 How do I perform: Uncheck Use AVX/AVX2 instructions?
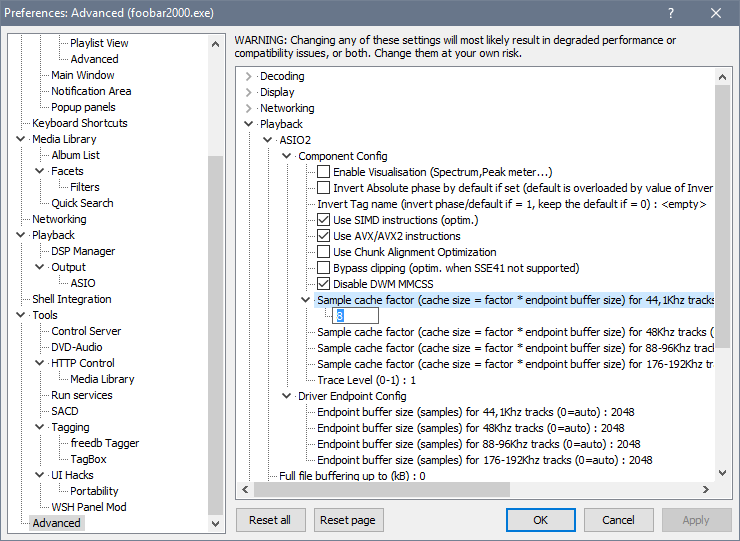pos(323,236)
